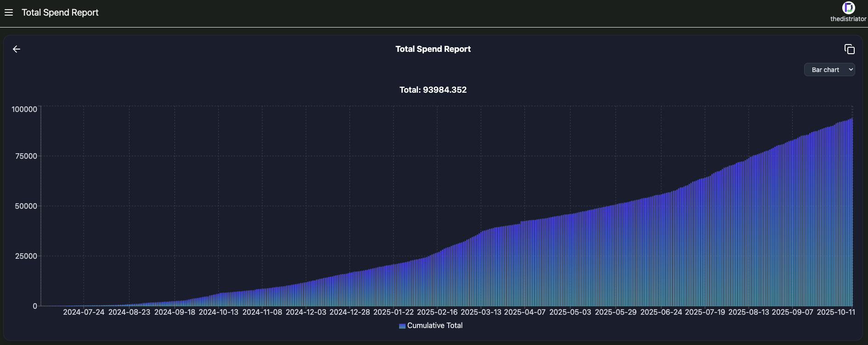The height and width of the screenshot is (345, 868).
Task: Click the centered Total Spend Report card title
Action: pyautogui.click(x=433, y=49)
